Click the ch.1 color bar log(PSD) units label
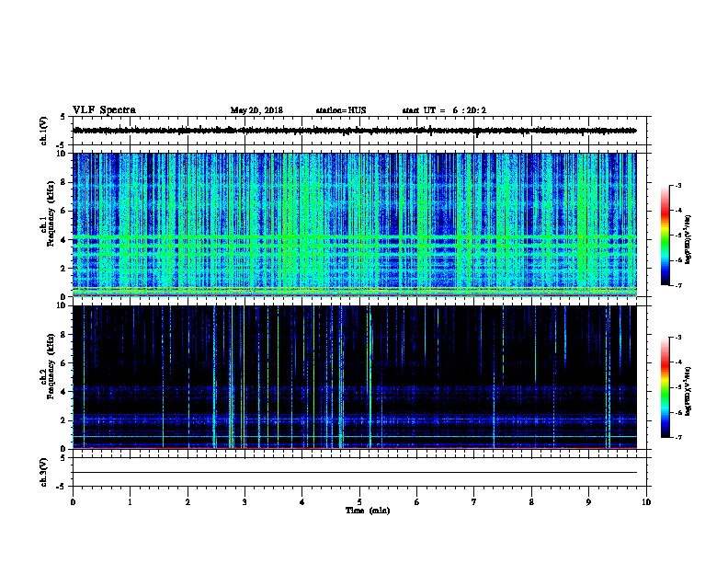Screen dimensions: 728x563 tap(688, 239)
